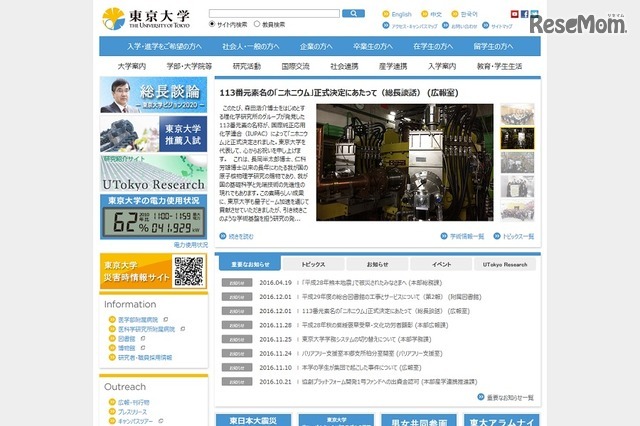Image resolution: width=640 pixels, height=426 pixels.
Task: Open the サイトマップ link
Action: pos(502,26)
